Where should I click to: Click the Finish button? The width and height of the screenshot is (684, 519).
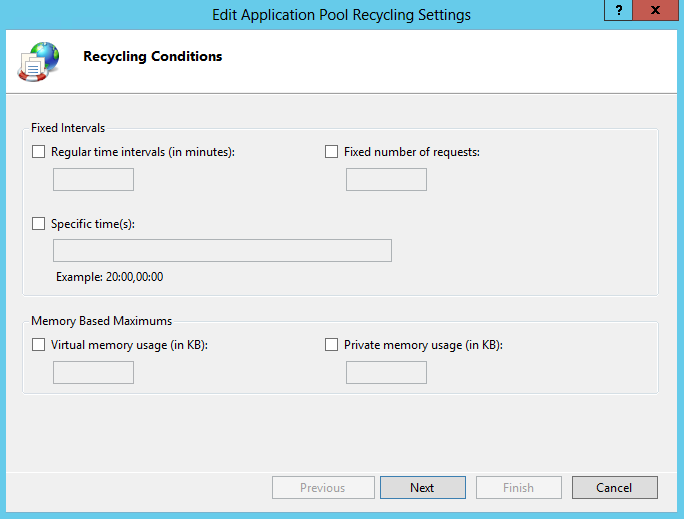(x=518, y=488)
